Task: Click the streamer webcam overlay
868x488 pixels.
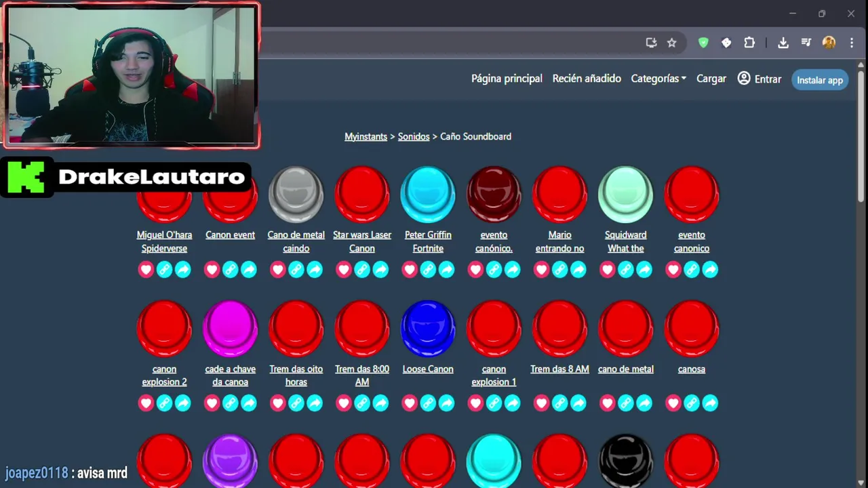Action: [132, 75]
